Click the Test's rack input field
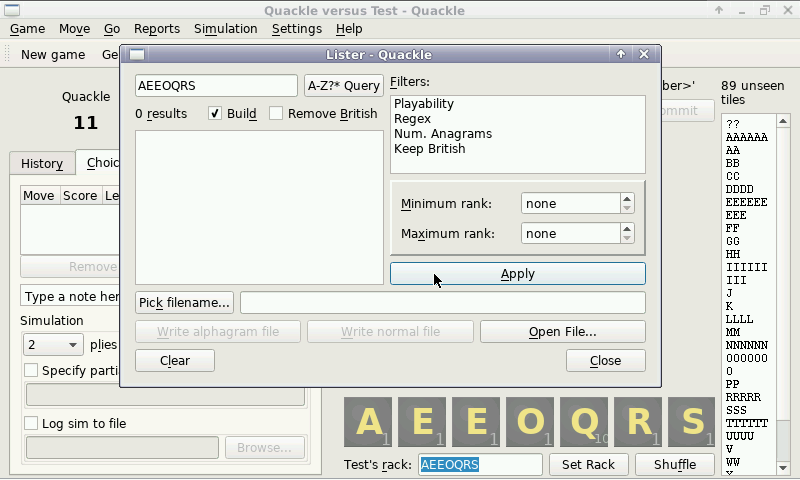Image resolution: width=800 pixels, height=480 pixels. (x=480, y=465)
